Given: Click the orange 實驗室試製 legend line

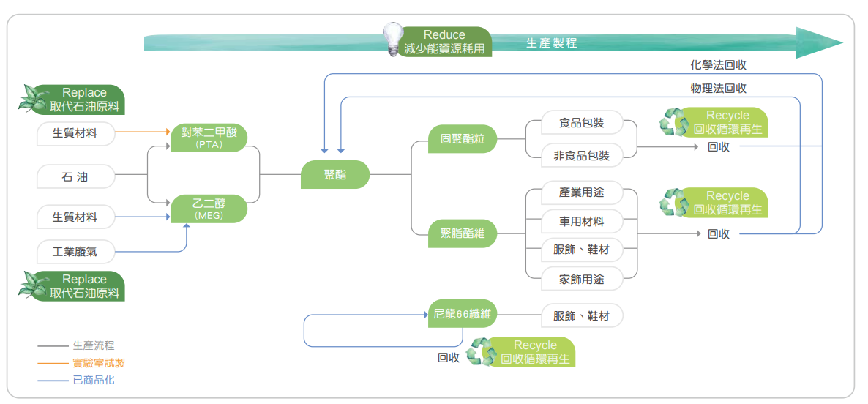Looking at the screenshot, I should [x=52, y=363].
